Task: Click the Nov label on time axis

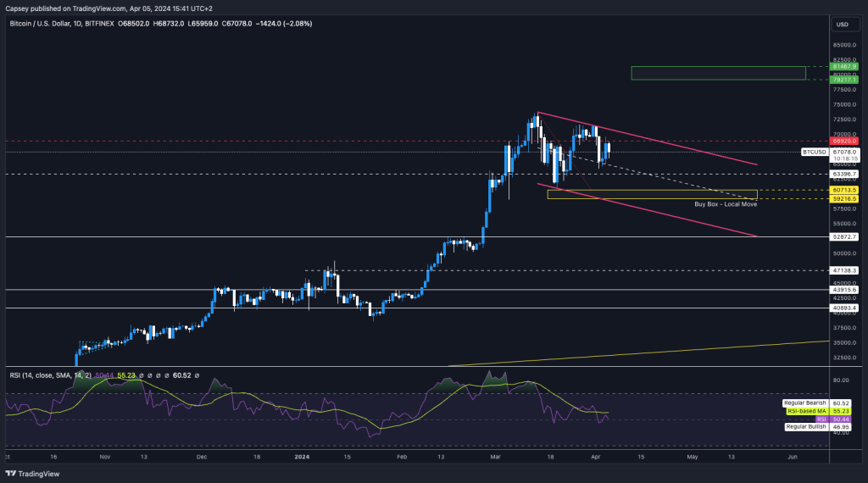Action: tap(105, 457)
